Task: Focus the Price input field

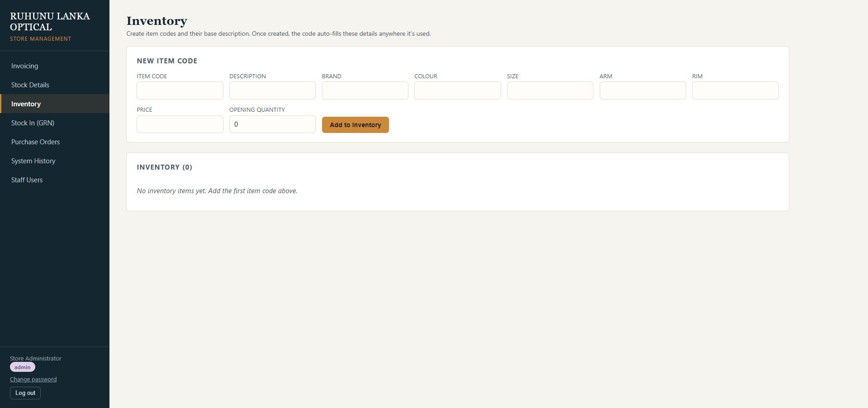Action: tap(180, 124)
